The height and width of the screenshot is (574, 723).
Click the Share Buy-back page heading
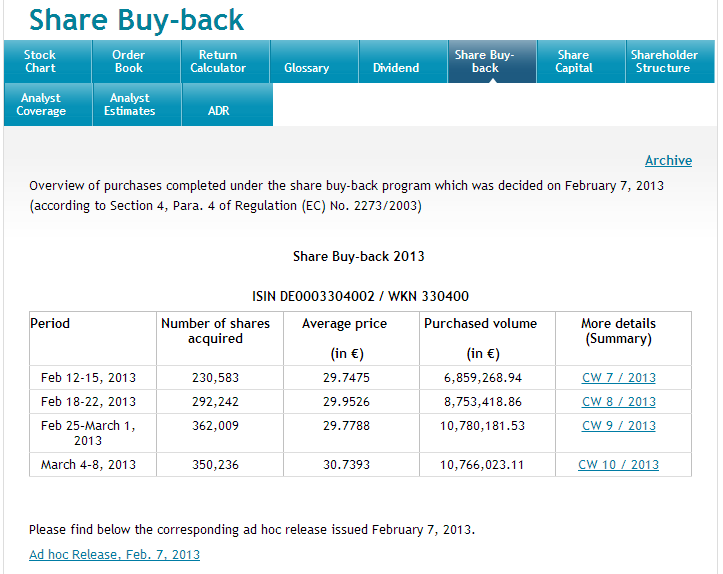(x=136, y=20)
